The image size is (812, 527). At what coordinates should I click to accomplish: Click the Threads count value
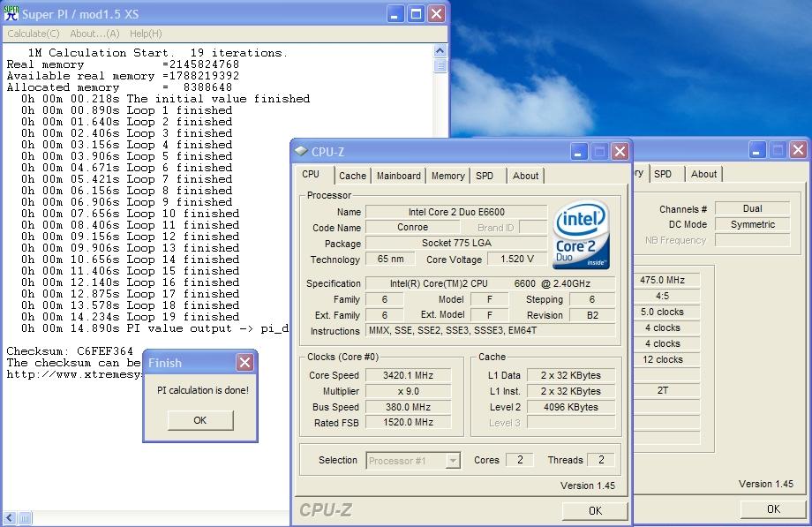point(601,460)
